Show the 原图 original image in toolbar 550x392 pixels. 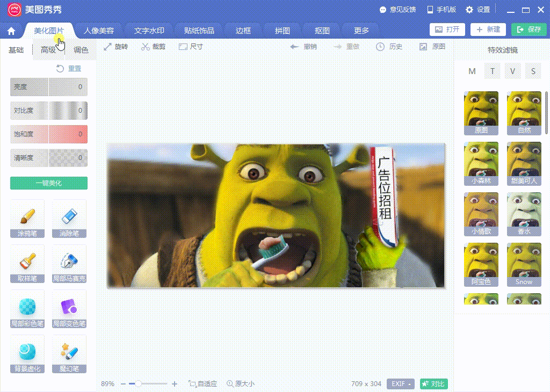pos(432,47)
